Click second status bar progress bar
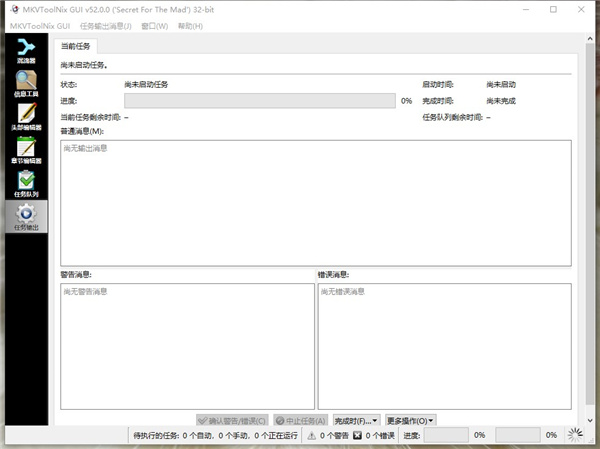This screenshot has height=449, width=600. (518, 435)
